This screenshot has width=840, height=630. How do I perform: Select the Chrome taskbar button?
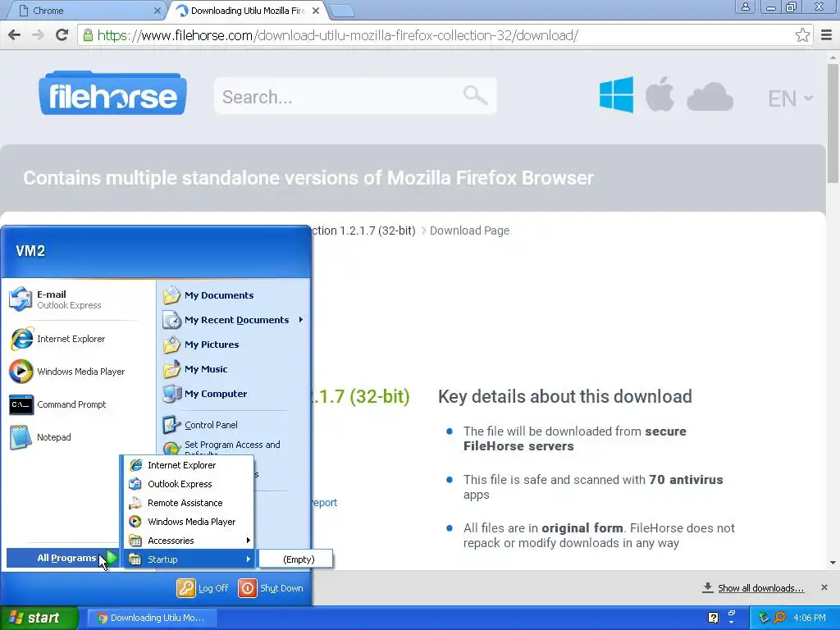[x=152, y=618]
